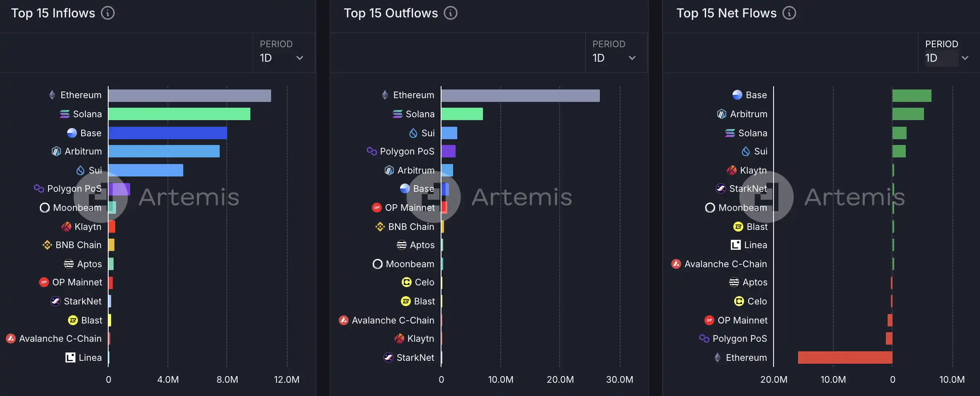Viewport: 980px width, 396px height.
Task: Click the Solana bar in the Outflows chart
Action: [x=462, y=114]
